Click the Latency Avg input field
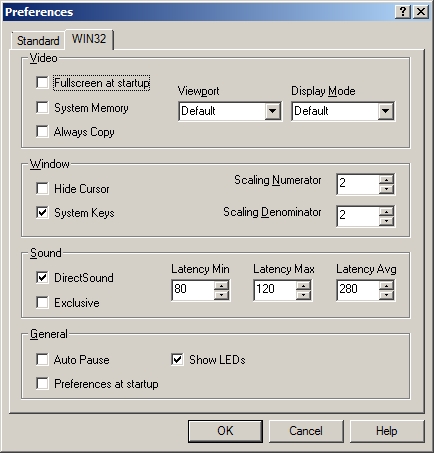The height and width of the screenshot is (453, 434). (358, 290)
